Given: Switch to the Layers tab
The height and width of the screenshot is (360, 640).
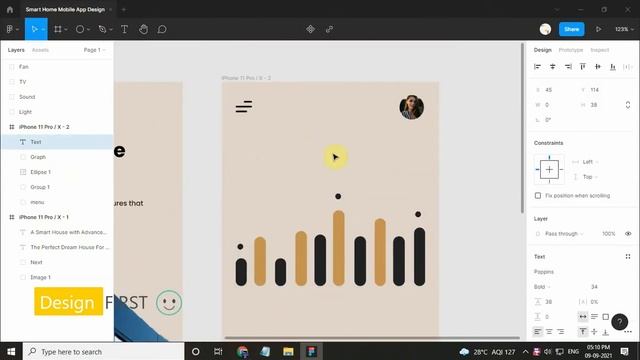Looking at the screenshot, I should 16,50.
